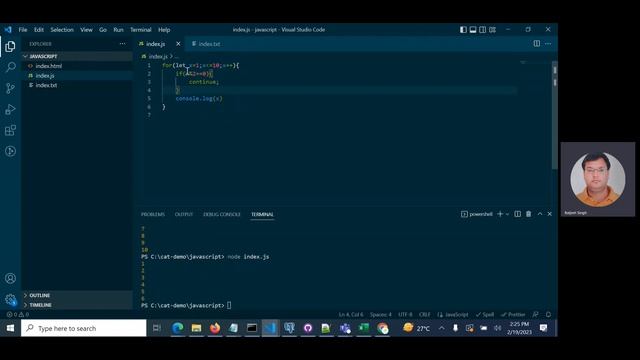Expand the OUTLINE section
640x360 pixels.
click(77, 295)
